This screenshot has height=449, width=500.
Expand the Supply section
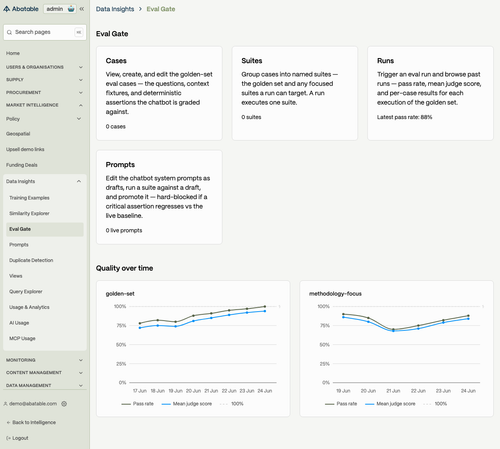point(45,80)
